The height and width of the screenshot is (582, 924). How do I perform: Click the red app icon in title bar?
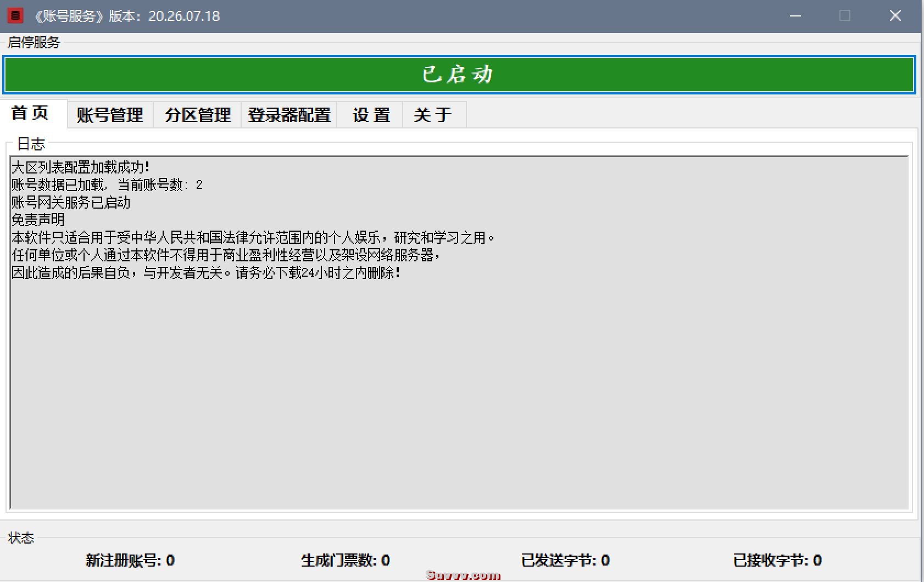pos(15,16)
